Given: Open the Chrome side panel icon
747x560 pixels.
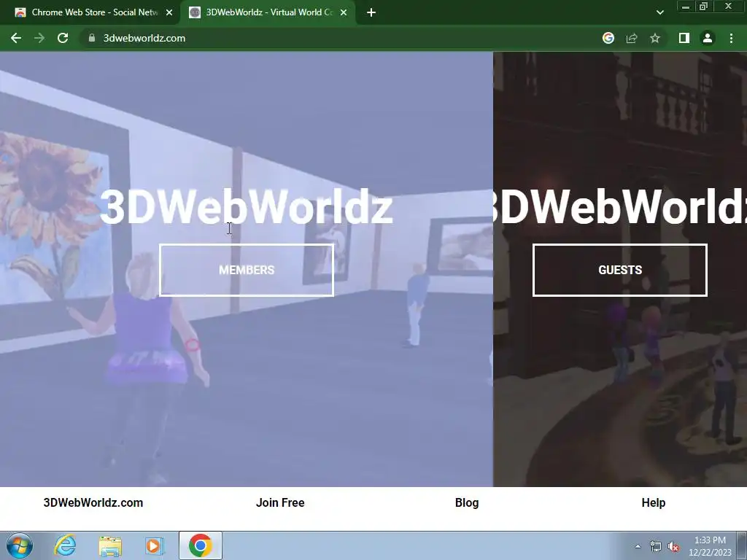Looking at the screenshot, I should 684,38.
